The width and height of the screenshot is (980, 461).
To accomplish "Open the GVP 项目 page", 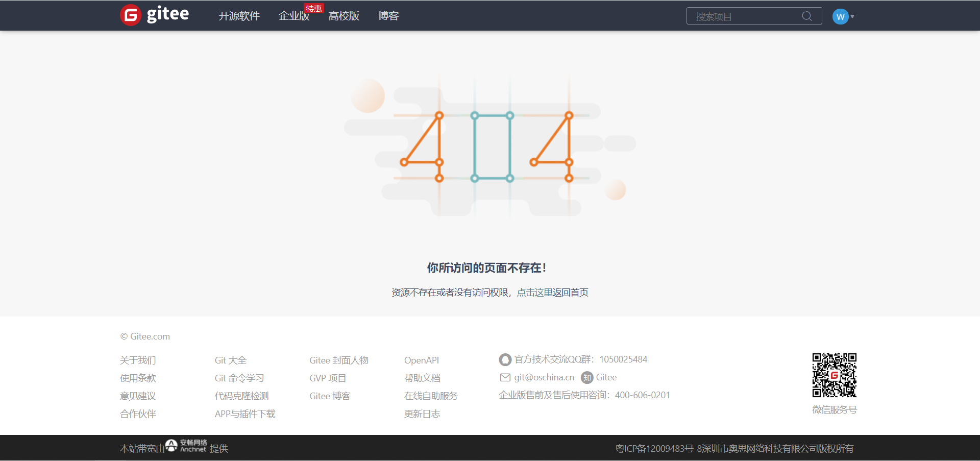I will 327,378.
